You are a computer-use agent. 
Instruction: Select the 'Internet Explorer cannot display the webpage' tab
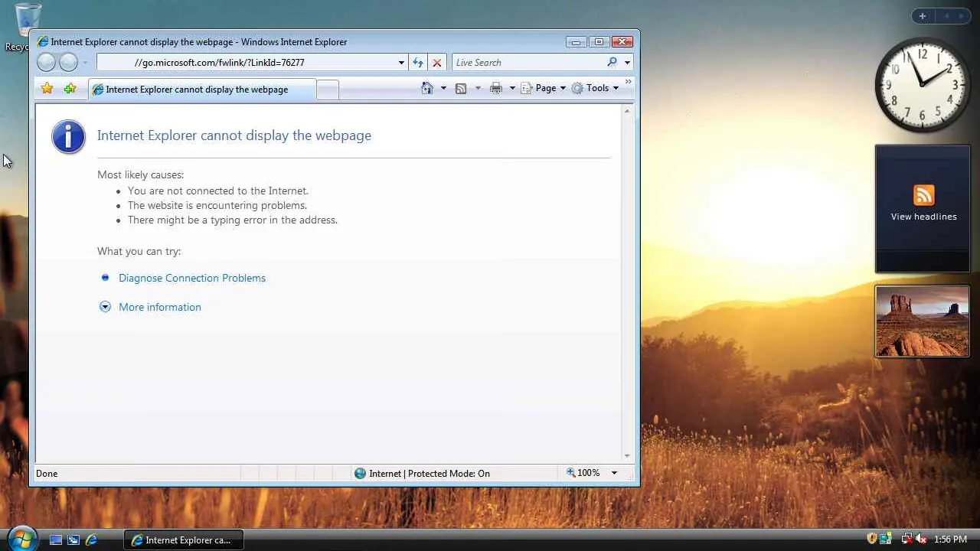pyautogui.click(x=201, y=90)
